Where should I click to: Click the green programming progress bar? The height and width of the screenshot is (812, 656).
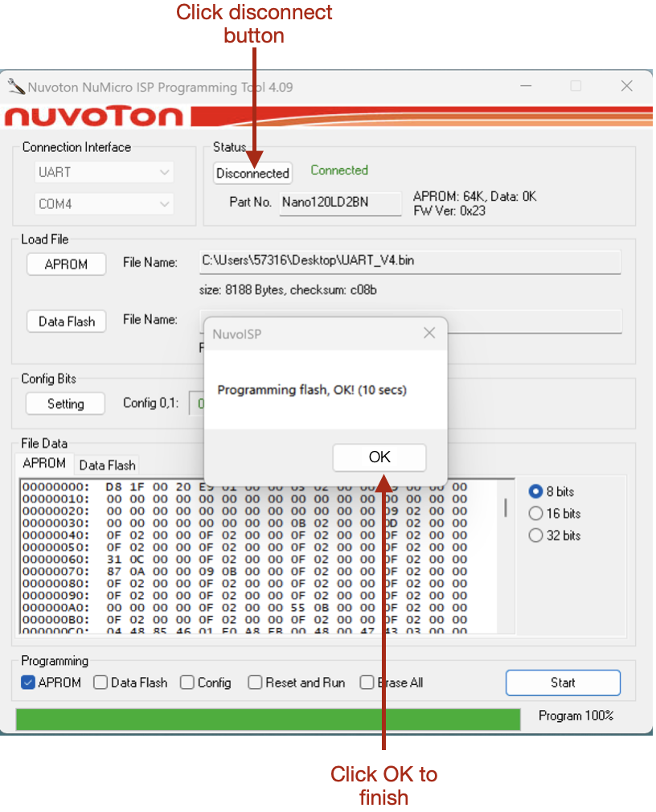coord(268,719)
